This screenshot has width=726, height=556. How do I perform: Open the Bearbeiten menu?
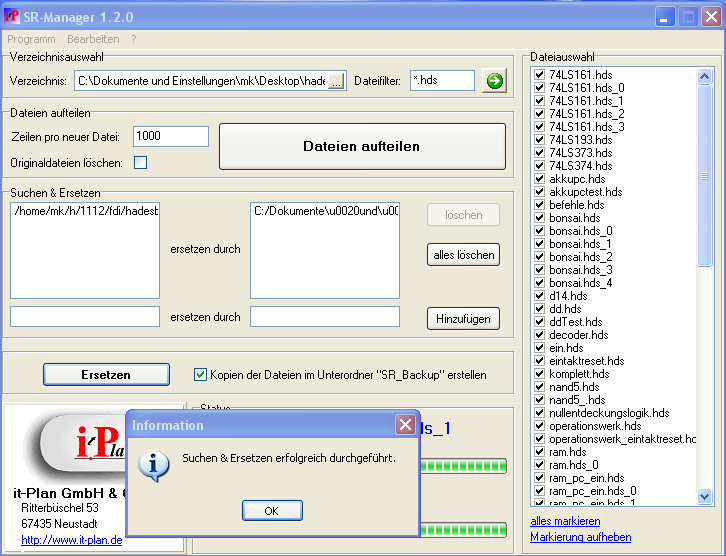[x=93, y=39]
